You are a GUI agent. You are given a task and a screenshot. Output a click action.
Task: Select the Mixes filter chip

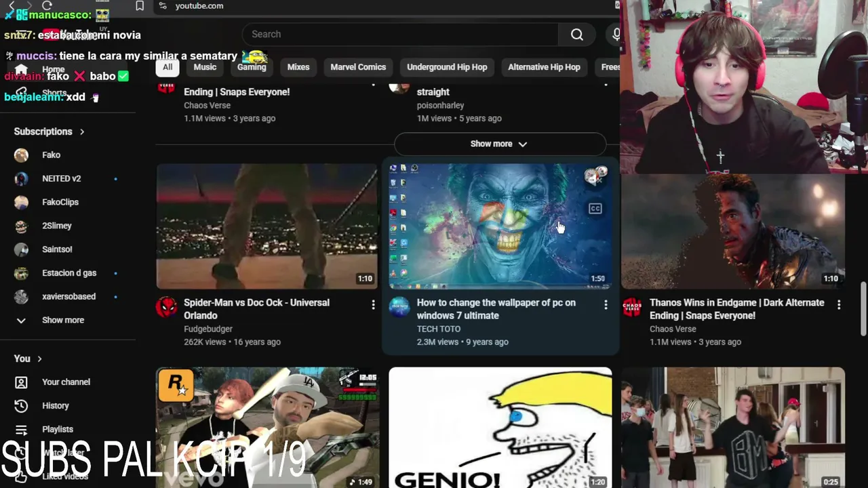(298, 67)
